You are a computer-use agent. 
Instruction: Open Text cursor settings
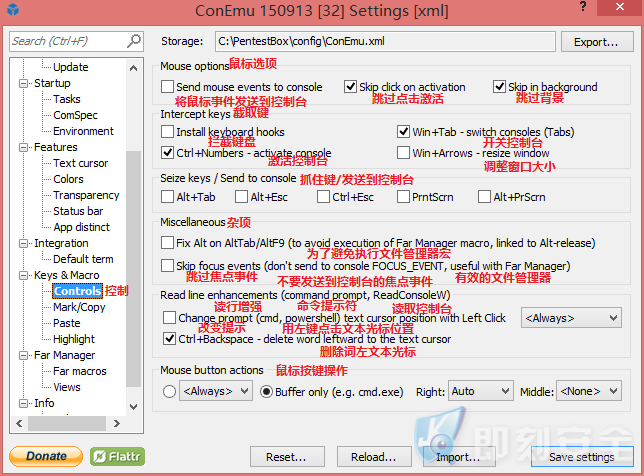80,163
